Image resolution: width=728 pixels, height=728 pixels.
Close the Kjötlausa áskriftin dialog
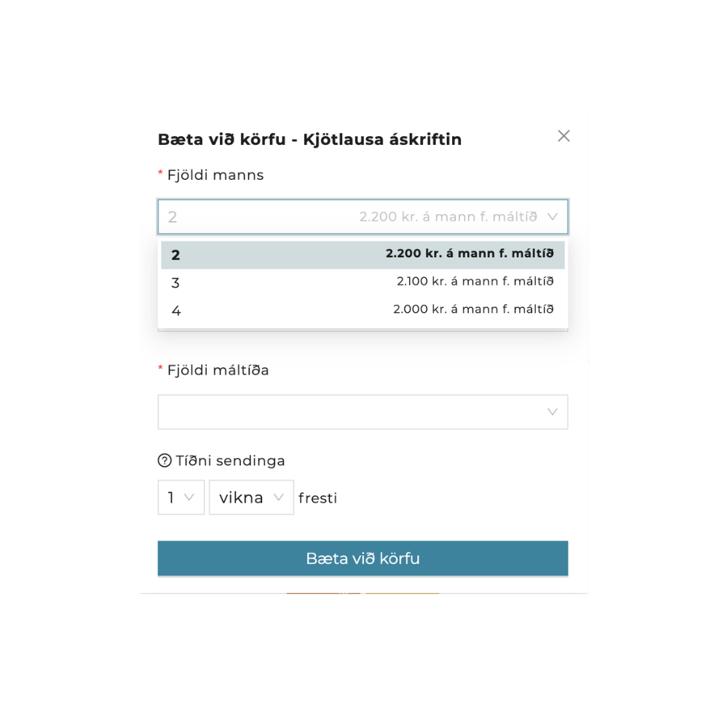[563, 136]
